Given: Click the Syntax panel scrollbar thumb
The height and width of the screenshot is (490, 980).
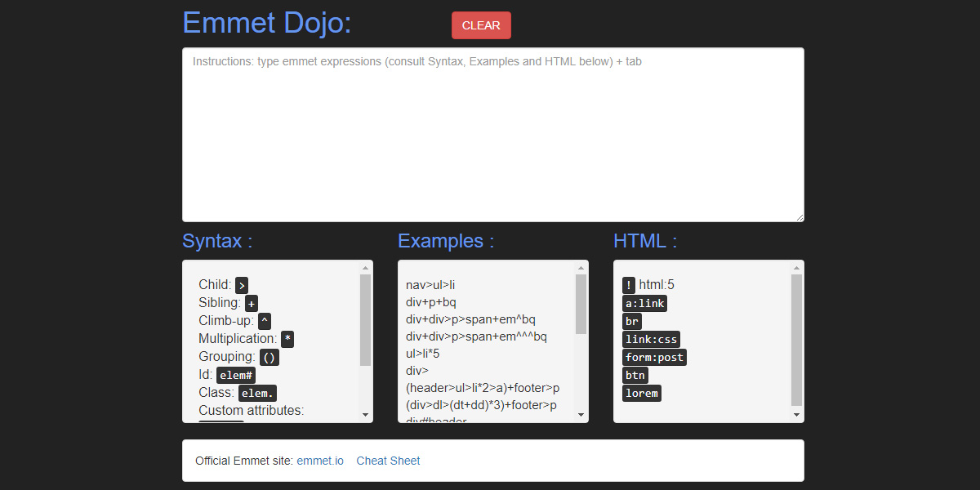Looking at the screenshot, I should click(365, 320).
